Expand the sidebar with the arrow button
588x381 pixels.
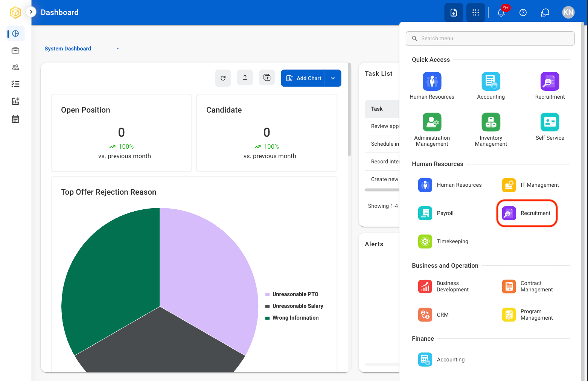(31, 12)
